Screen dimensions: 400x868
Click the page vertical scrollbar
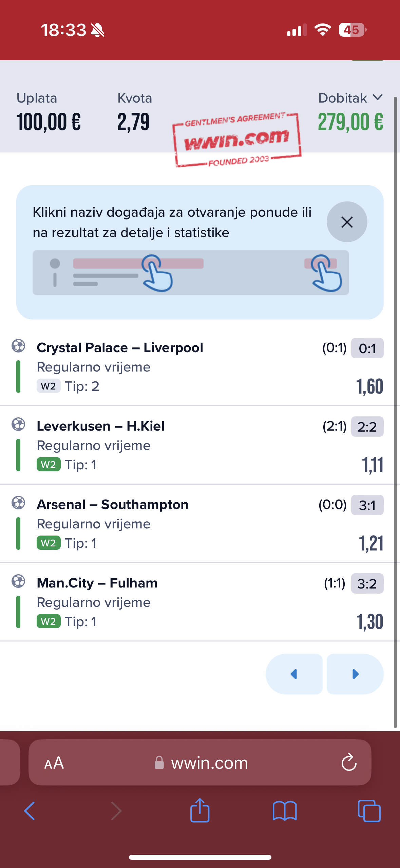(395, 413)
